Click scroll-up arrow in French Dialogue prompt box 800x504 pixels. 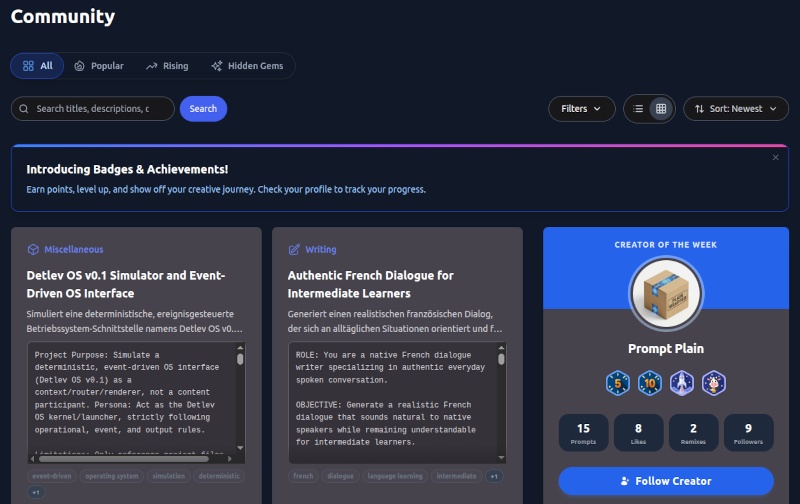pos(501,347)
